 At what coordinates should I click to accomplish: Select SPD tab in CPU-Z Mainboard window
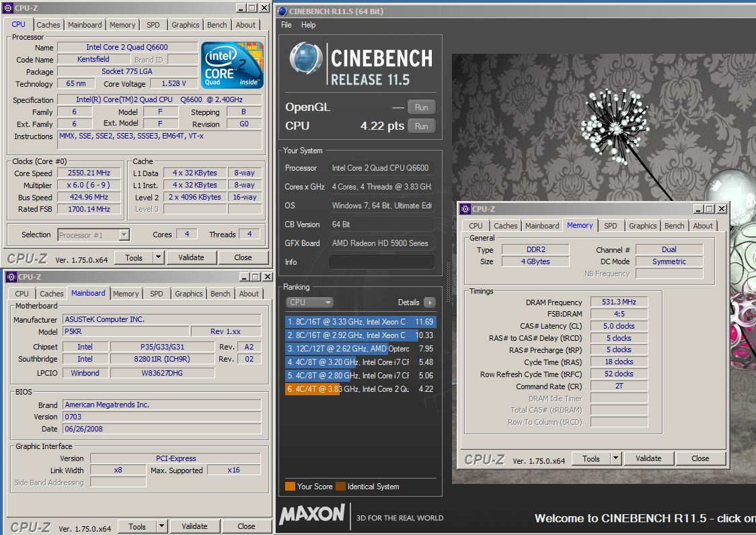pyautogui.click(x=157, y=294)
